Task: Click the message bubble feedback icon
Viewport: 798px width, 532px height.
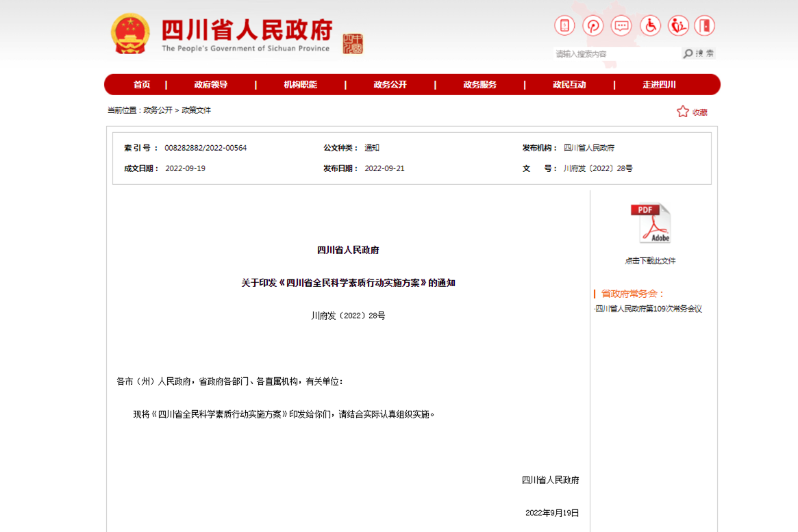Action: tap(621, 25)
